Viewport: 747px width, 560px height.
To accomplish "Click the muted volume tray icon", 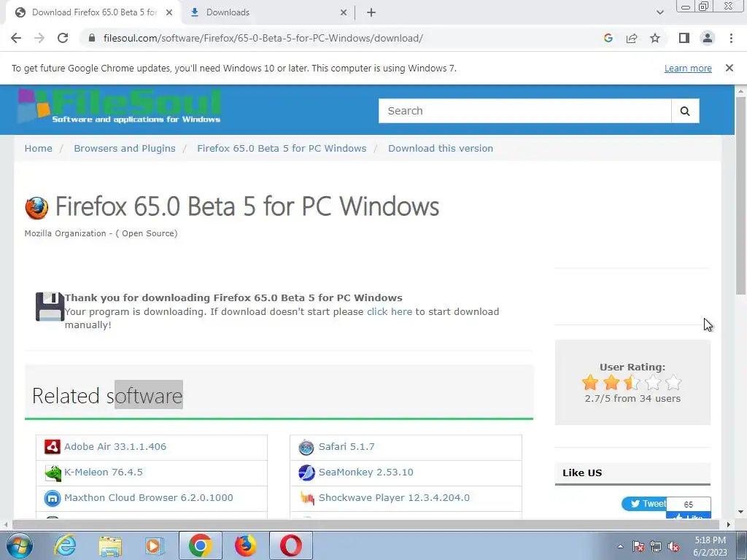I will [x=673, y=546].
